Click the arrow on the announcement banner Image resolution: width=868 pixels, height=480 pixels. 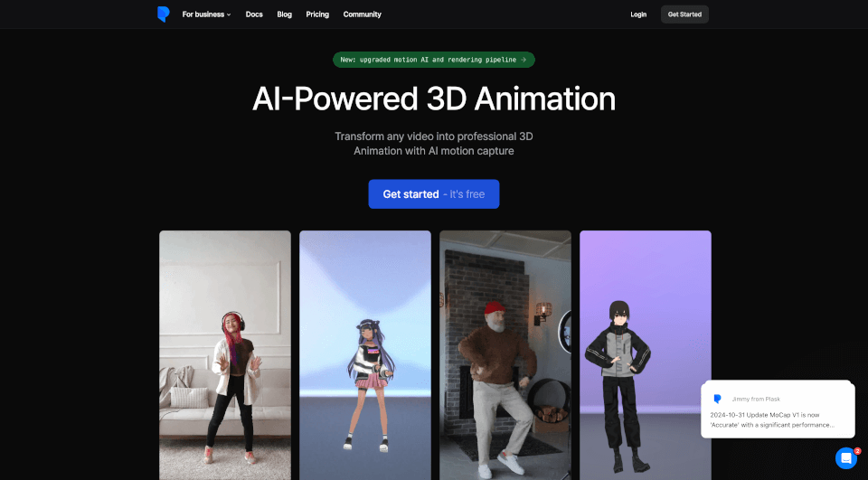click(x=524, y=60)
